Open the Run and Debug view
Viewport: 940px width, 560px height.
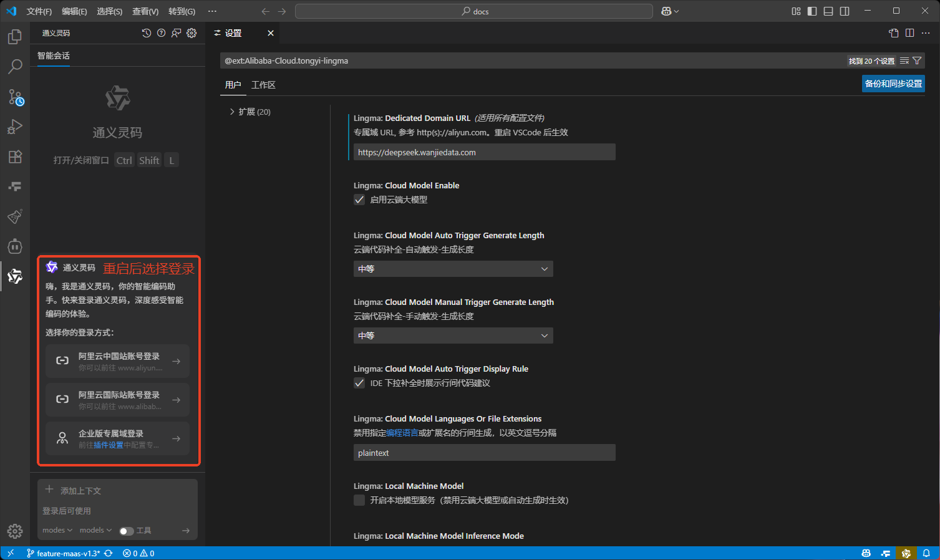click(15, 127)
